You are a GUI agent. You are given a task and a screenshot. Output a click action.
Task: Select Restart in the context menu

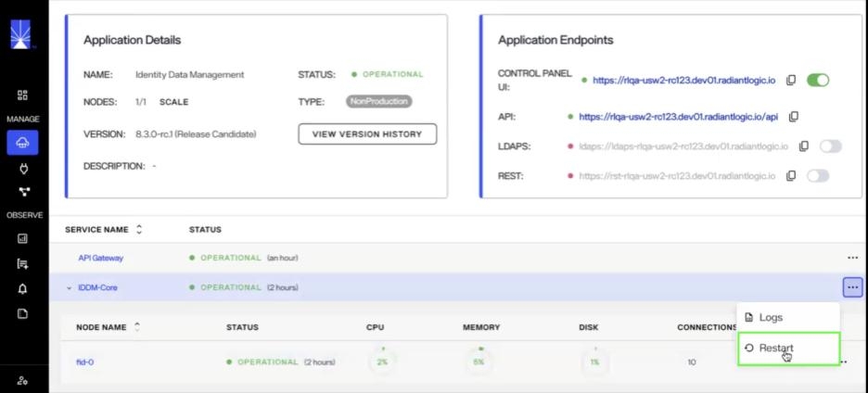[789, 349]
